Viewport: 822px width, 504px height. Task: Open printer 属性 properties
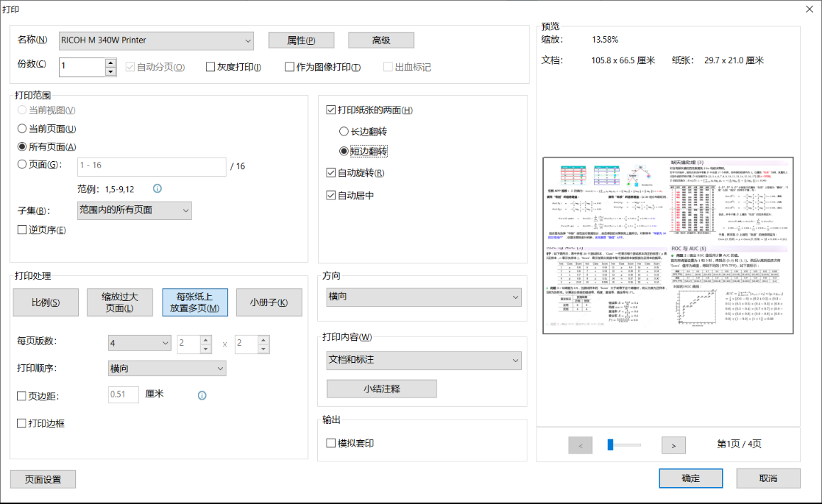tap(301, 40)
